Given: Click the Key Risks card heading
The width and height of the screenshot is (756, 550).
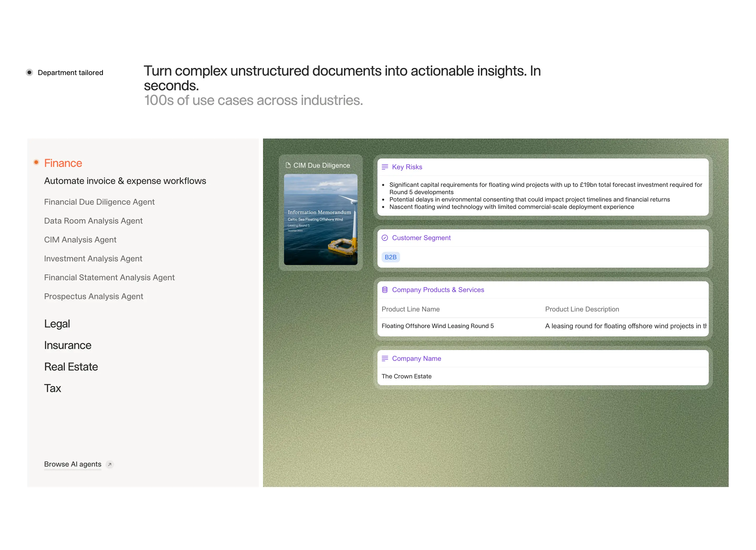Looking at the screenshot, I should 407,167.
